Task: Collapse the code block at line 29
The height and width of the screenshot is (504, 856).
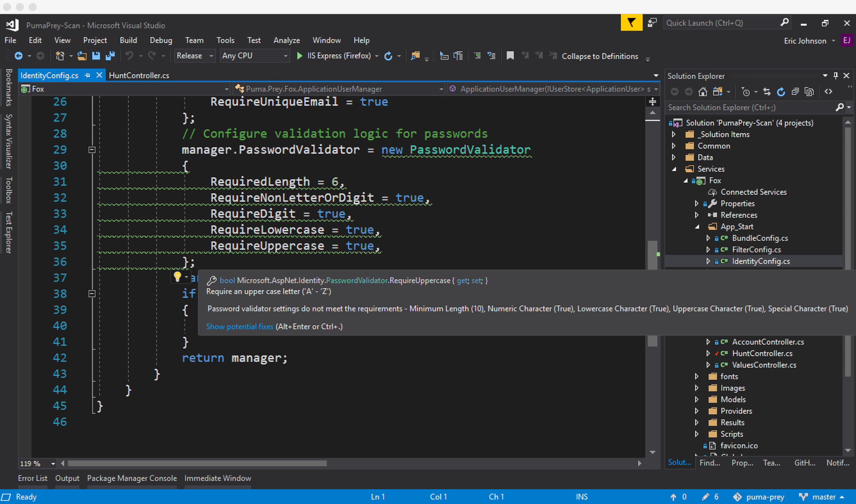Action: [x=92, y=149]
